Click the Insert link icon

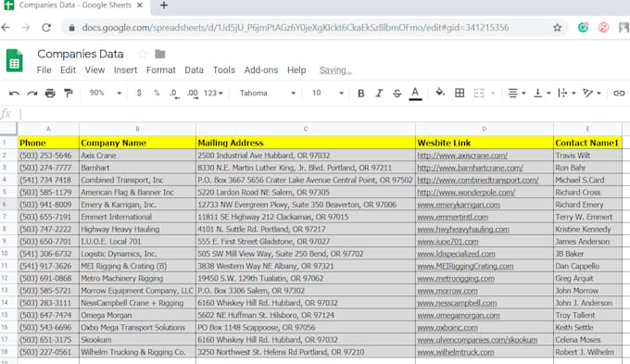pos(619,94)
